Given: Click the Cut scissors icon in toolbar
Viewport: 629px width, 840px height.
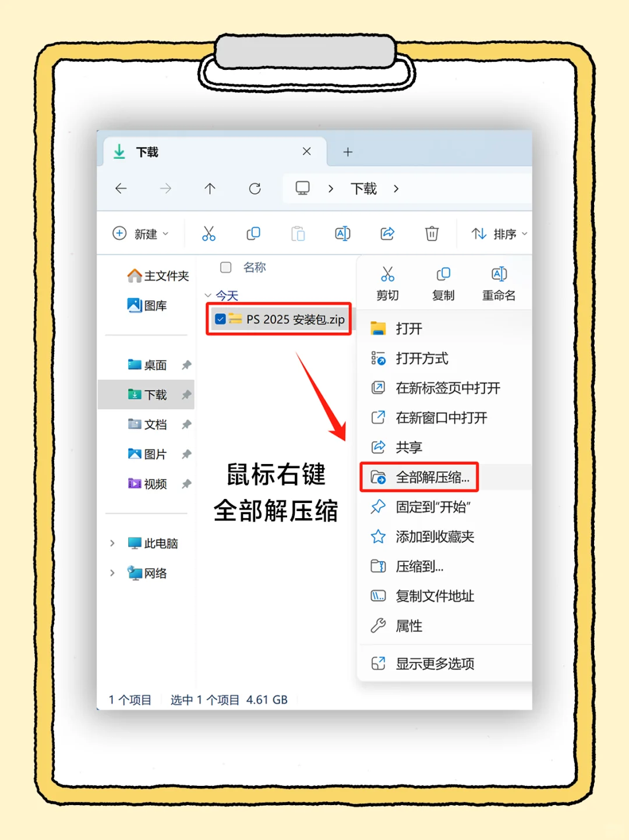Looking at the screenshot, I should point(209,233).
